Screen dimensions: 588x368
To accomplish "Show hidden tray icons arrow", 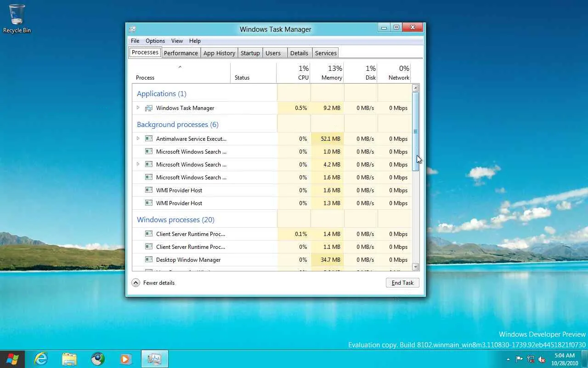I will click(508, 359).
